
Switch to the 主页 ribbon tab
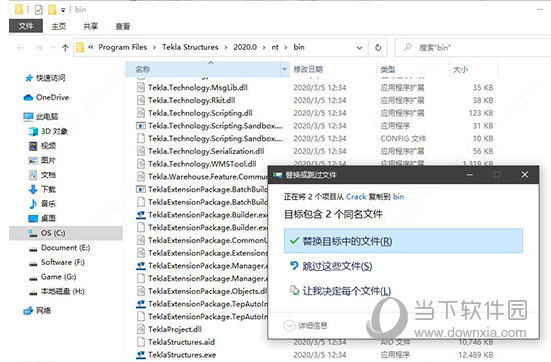click(58, 26)
